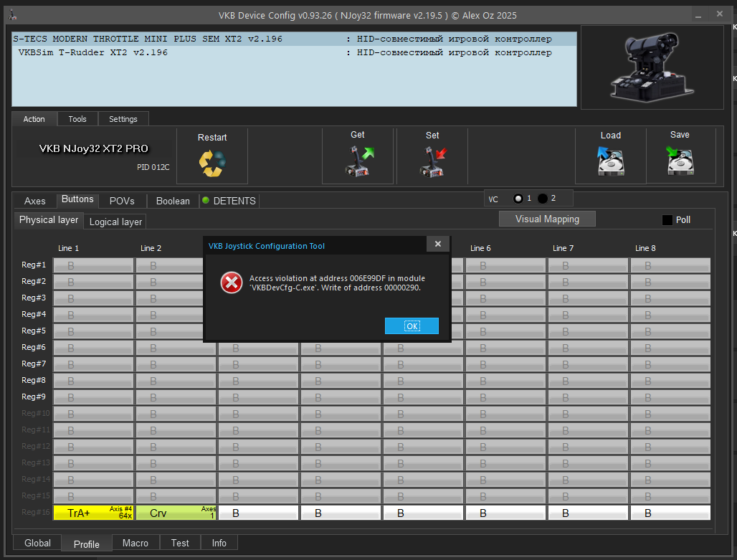Image resolution: width=737 pixels, height=560 pixels.
Task: Select the Logical layer tab
Action: click(x=115, y=222)
